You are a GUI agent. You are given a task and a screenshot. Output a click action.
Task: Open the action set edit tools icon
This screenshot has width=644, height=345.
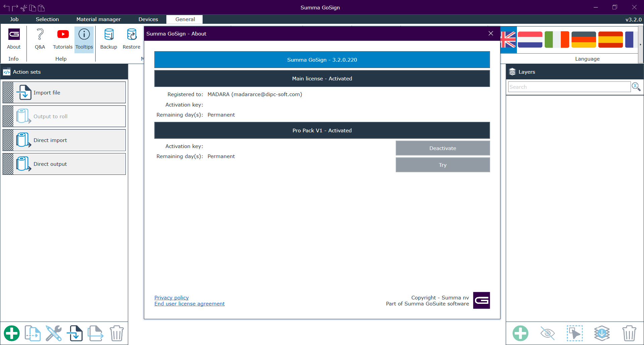(54, 333)
